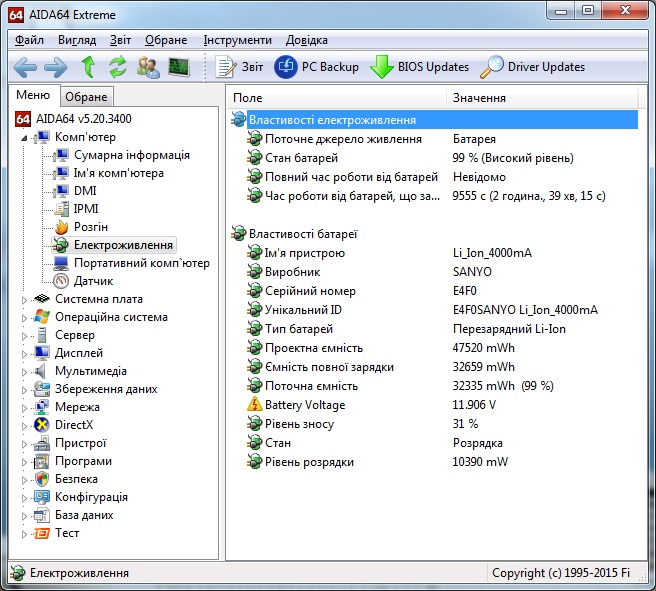Viewport: 656px width, 591px height.
Task: Click the Системна плата chip icon
Action: pyautogui.click(x=42, y=299)
